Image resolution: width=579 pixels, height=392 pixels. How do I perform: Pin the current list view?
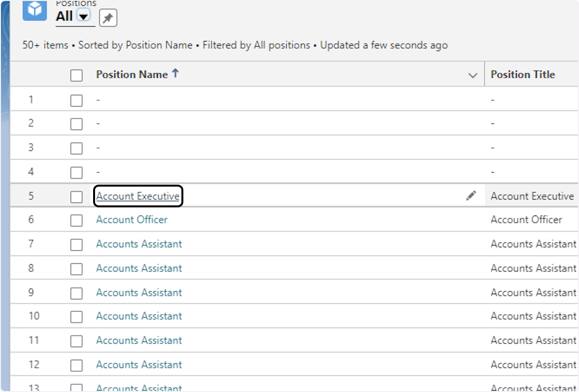[108, 19]
